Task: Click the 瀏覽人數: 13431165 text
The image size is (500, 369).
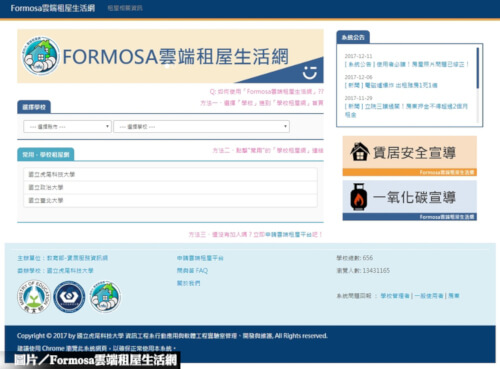Action: [x=363, y=271]
